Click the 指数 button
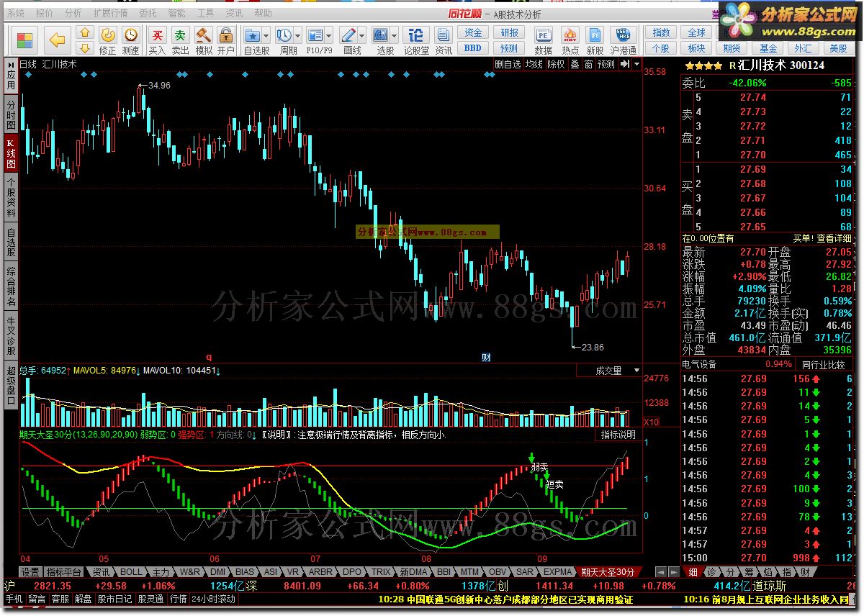The width and height of the screenshot is (864, 616). [661, 32]
